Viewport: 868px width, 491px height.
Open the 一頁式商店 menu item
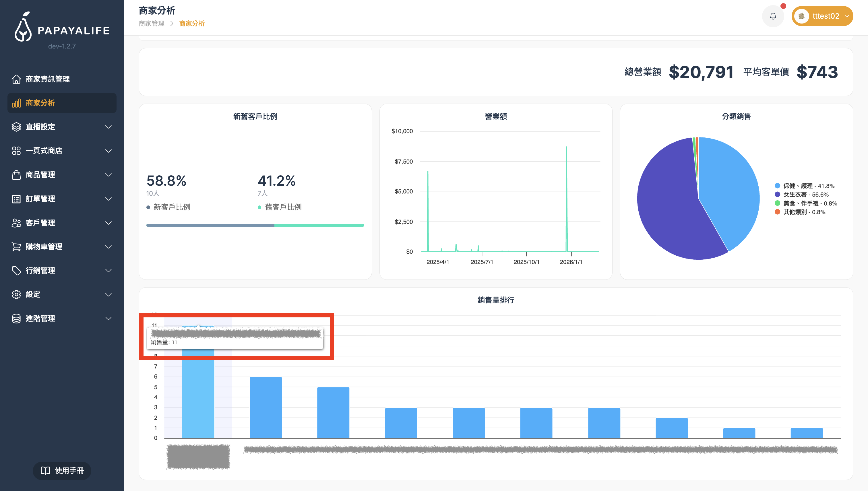pos(44,151)
